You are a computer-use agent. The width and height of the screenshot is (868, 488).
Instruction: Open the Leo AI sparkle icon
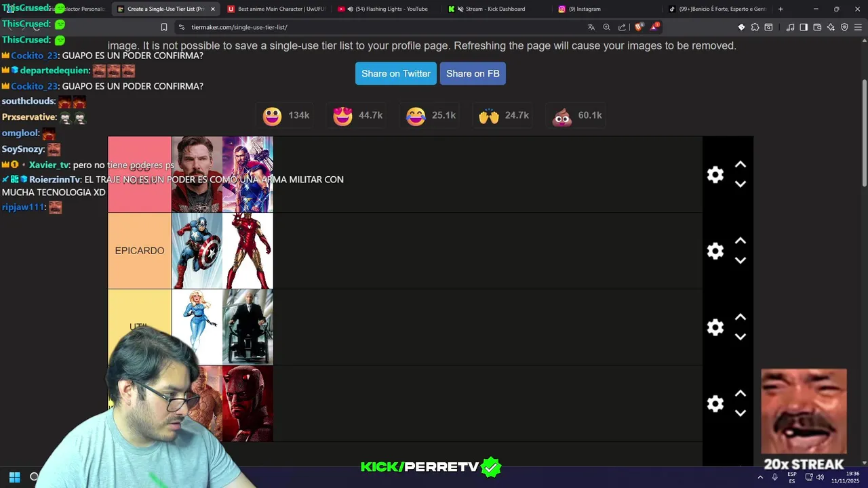point(831,27)
